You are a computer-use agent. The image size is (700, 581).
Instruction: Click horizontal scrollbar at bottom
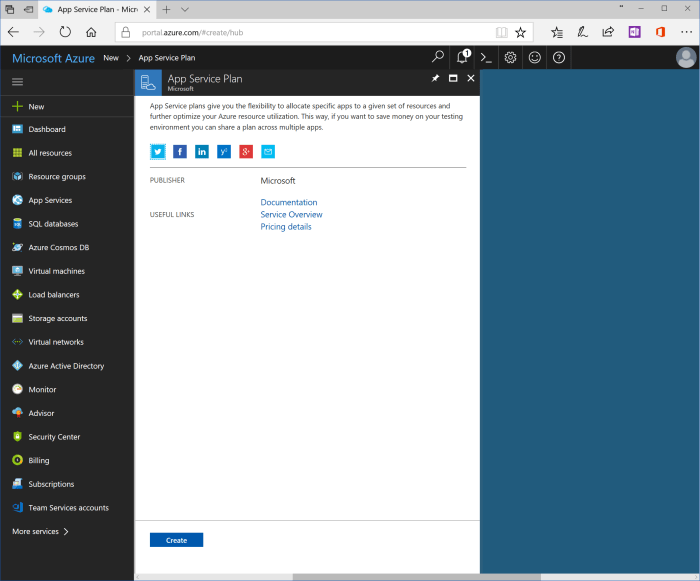[x=417, y=577]
